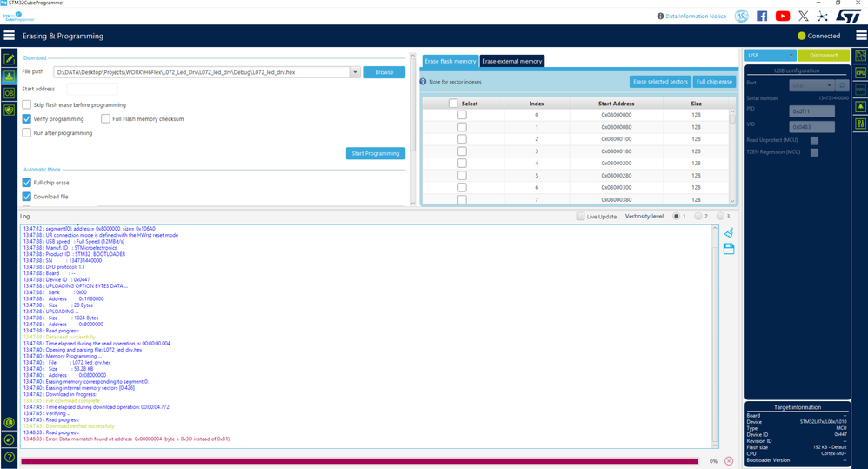Click the Browse button
868x469 pixels.
(384, 72)
